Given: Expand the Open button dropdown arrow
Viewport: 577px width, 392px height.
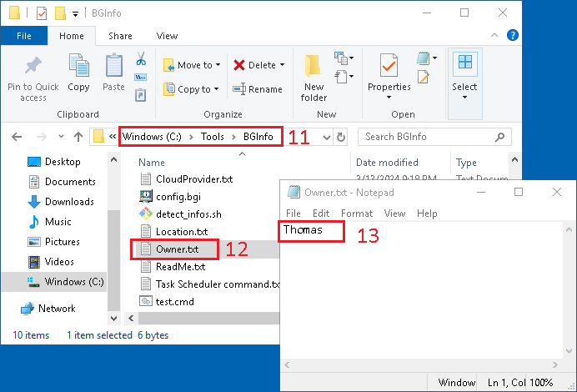Looking at the screenshot, I should [x=434, y=58].
